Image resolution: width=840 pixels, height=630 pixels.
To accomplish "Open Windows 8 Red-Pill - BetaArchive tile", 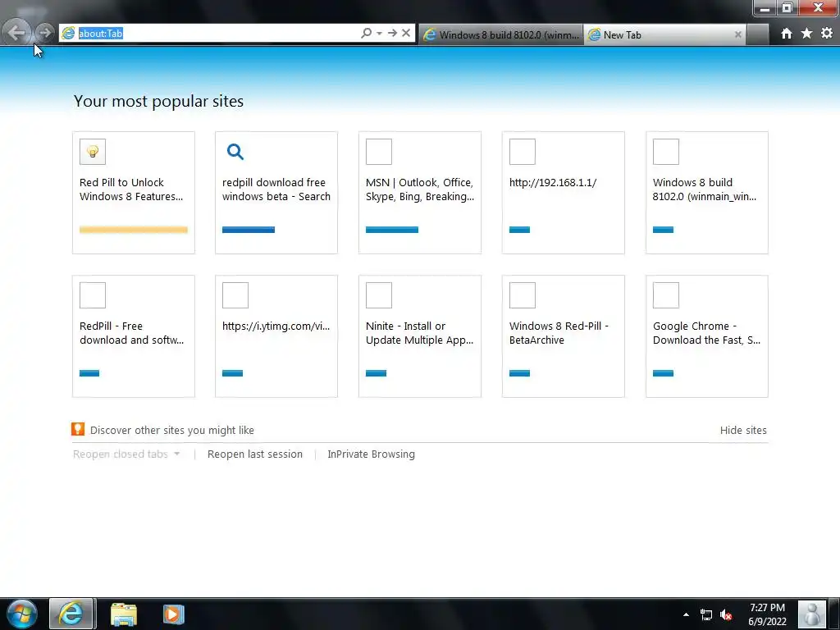I will (564, 336).
